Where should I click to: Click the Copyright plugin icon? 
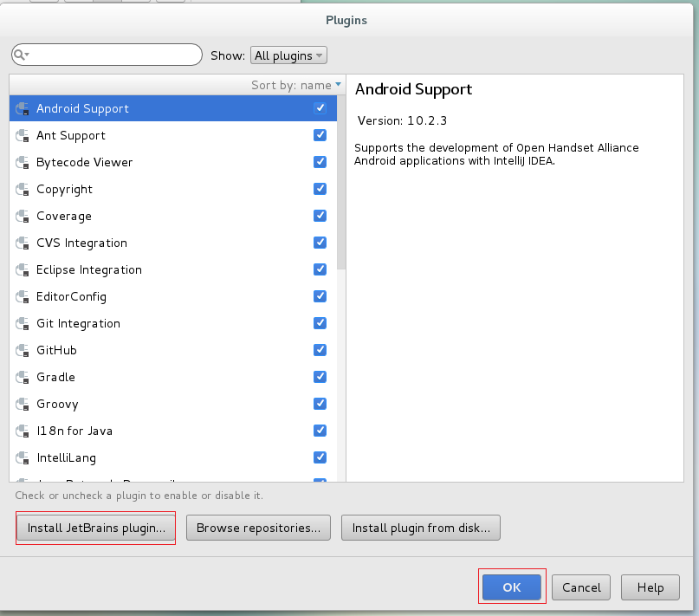click(23, 189)
